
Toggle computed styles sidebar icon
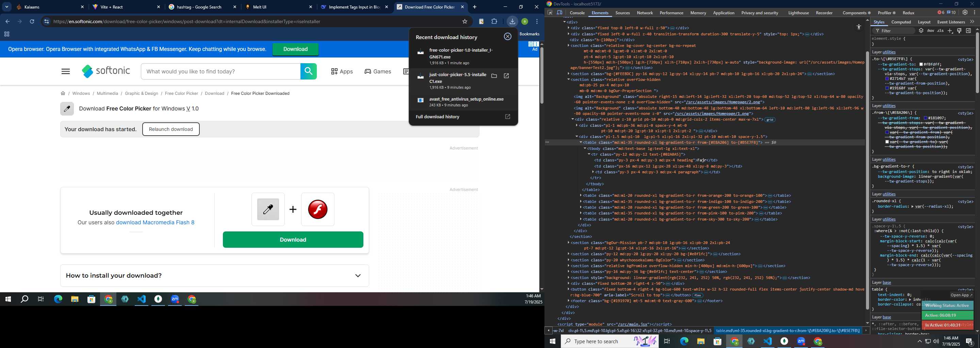(968, 31)
